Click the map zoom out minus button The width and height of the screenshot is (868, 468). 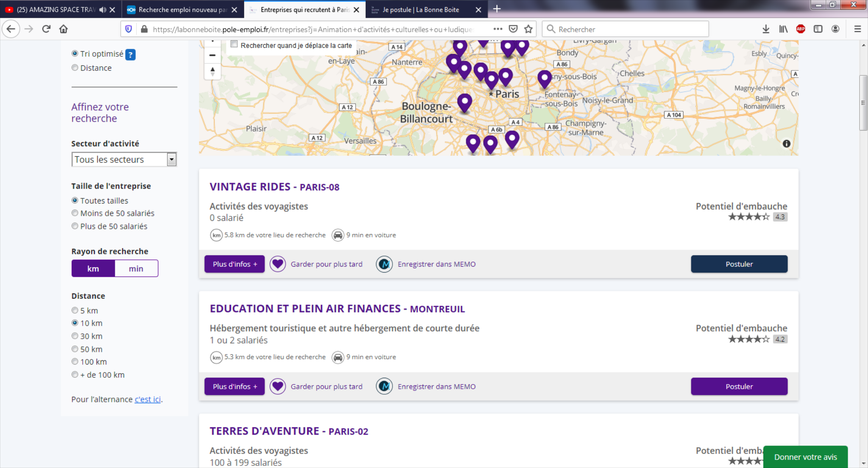click(x=212, y=55)
